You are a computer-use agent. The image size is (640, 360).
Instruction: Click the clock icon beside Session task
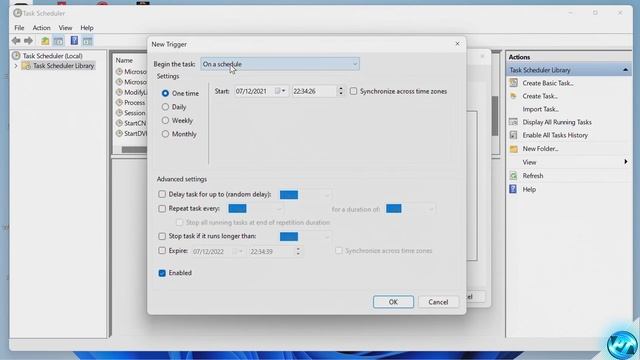(x=119, y=113)
